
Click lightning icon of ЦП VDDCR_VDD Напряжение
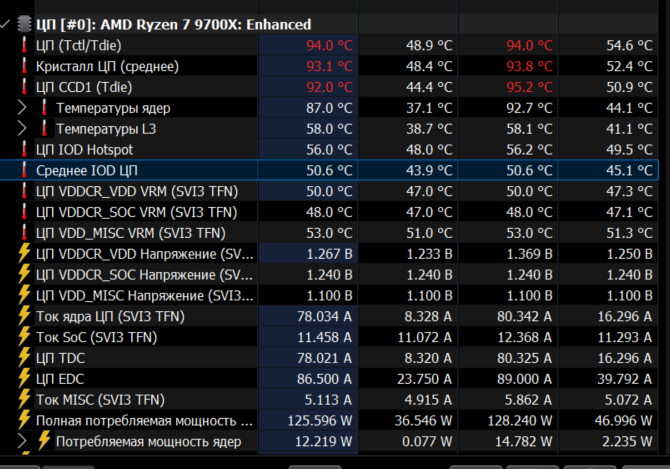pos(24,253)
